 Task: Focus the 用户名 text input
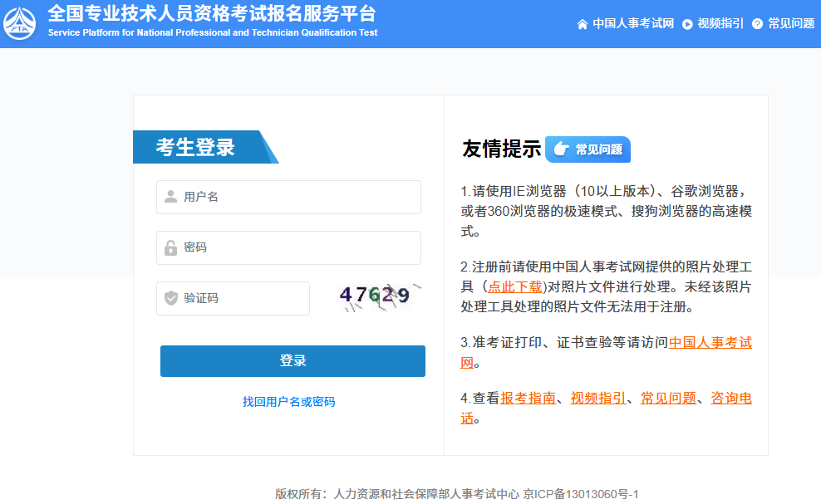coord(299,197)
